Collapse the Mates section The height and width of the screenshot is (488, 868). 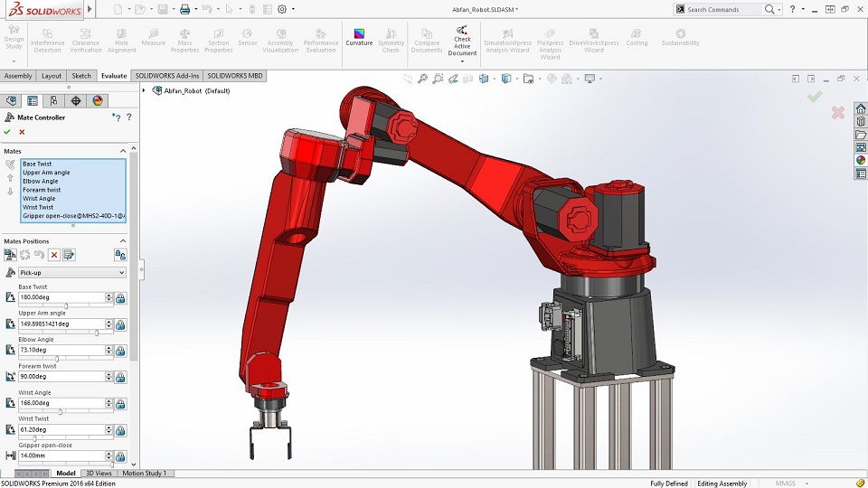123,151
